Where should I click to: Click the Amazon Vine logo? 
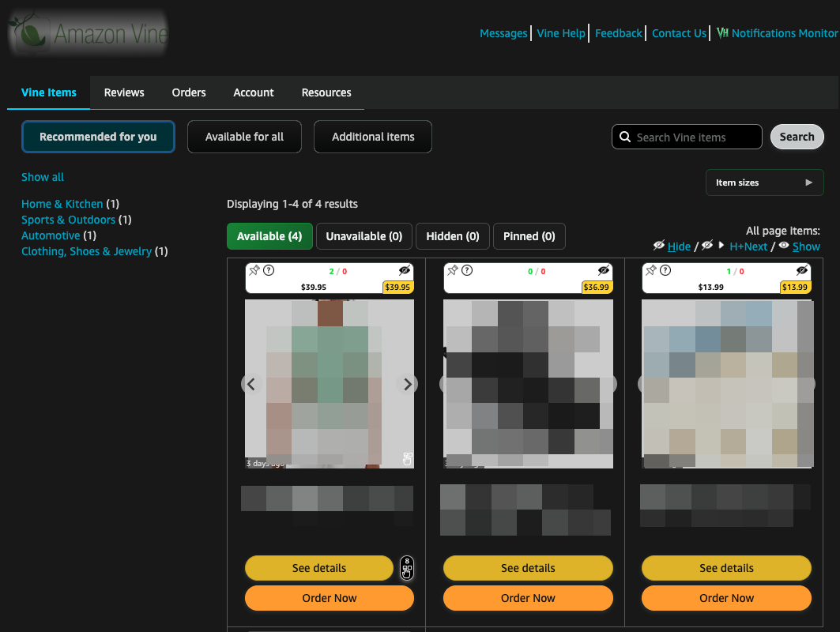pyautogui.click(x=89, y=34)
